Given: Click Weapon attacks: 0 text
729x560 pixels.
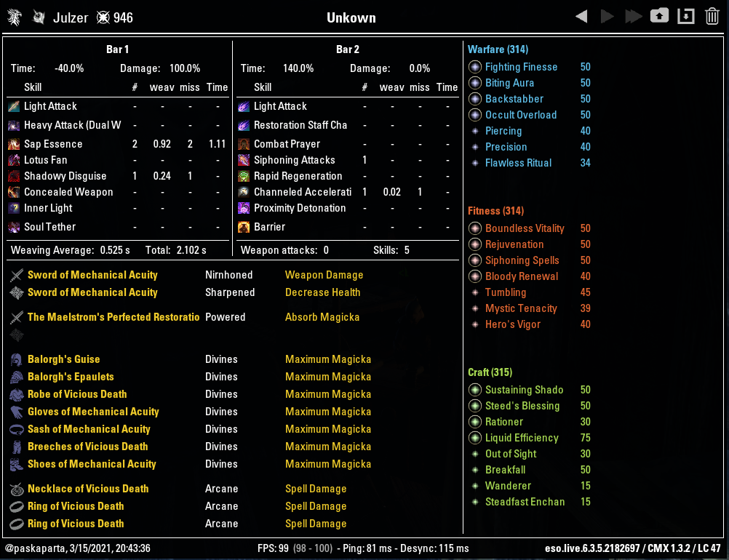Looking at the screenshot, I should point(284,250).
